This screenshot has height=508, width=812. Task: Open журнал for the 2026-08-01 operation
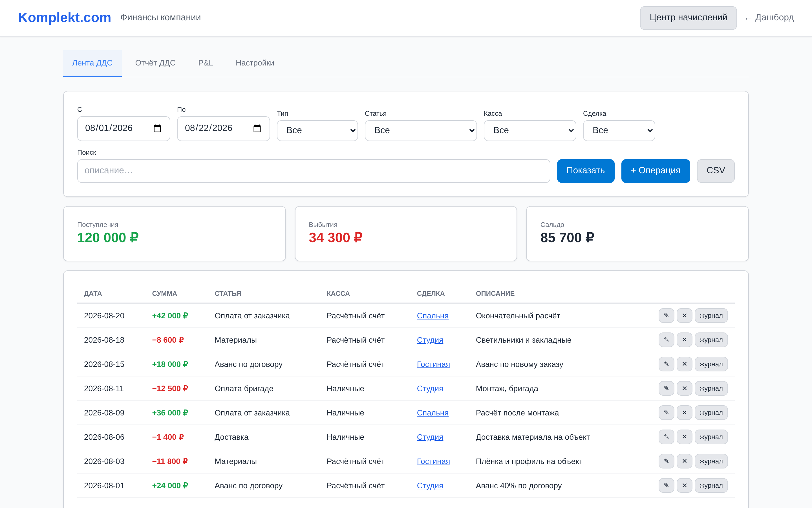click(x=711, y=485)
